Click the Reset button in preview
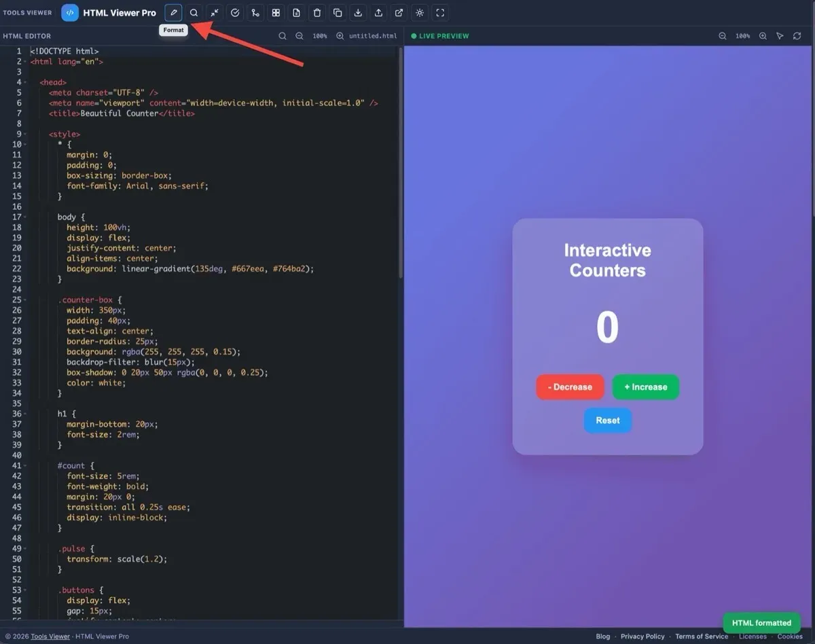Screen dimensions: 815x644 click(x=608, y=421)
